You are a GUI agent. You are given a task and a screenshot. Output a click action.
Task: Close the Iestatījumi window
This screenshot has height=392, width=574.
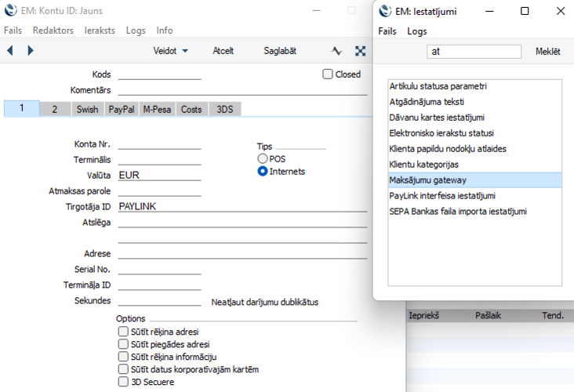(x=560, y=11)
